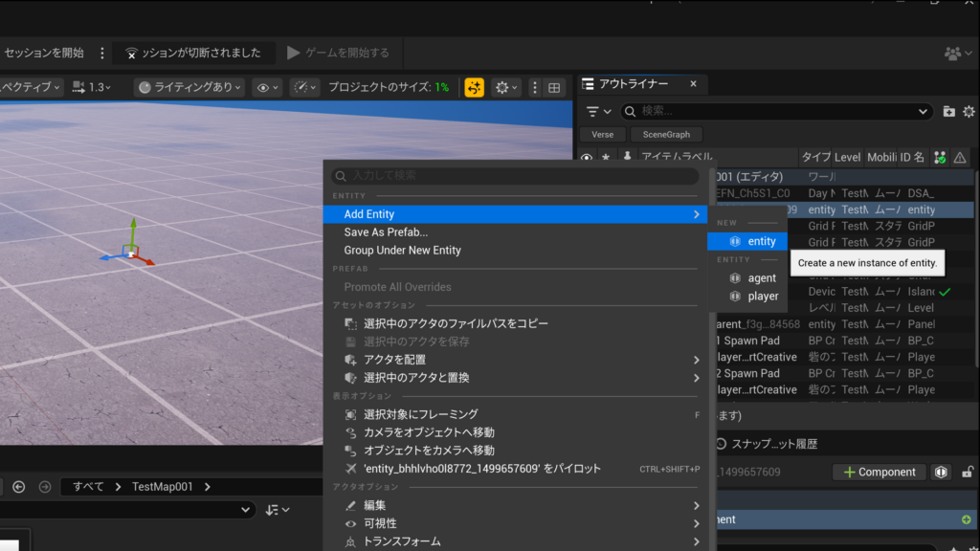This screenshot has height=551, width=980.
Task: Click the yellow highlighted viewport toolbar icon
Action: (x=474, y=87)
